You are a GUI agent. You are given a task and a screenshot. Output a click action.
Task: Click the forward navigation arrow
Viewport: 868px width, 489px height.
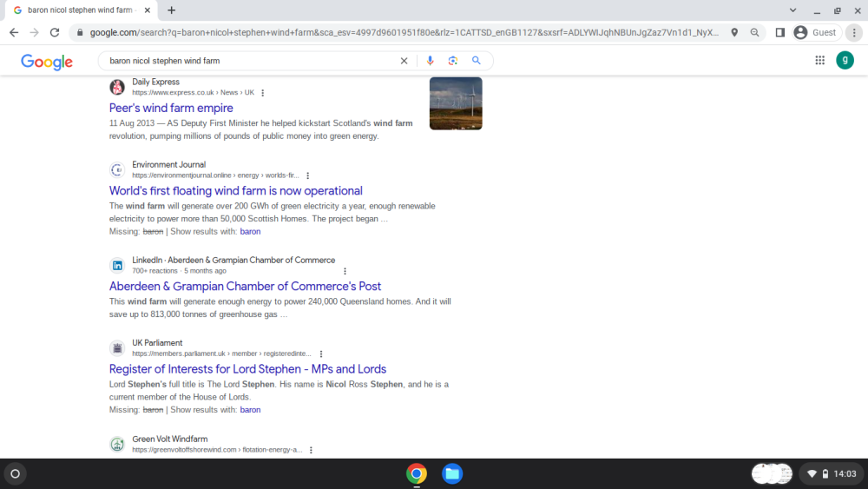35,33
